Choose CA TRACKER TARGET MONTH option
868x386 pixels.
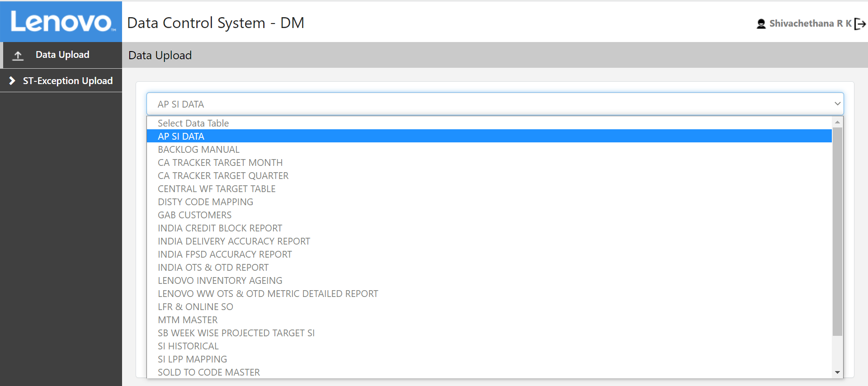tap(220, 163)
